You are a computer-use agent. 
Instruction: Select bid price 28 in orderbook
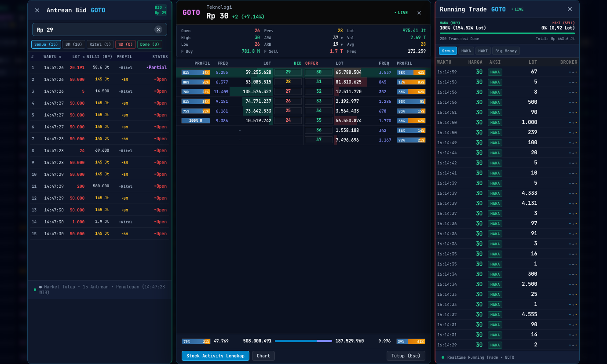[x=288, y=82]
